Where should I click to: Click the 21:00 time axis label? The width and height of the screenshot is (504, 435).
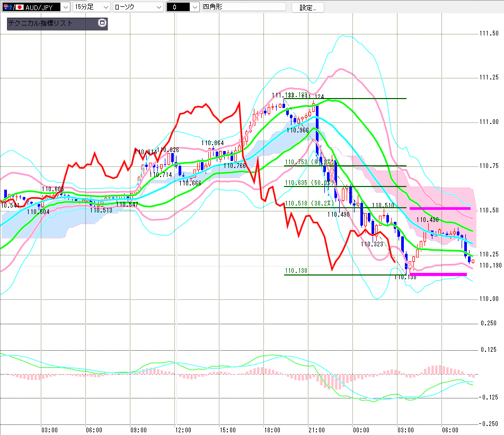[x=316, y=430]
